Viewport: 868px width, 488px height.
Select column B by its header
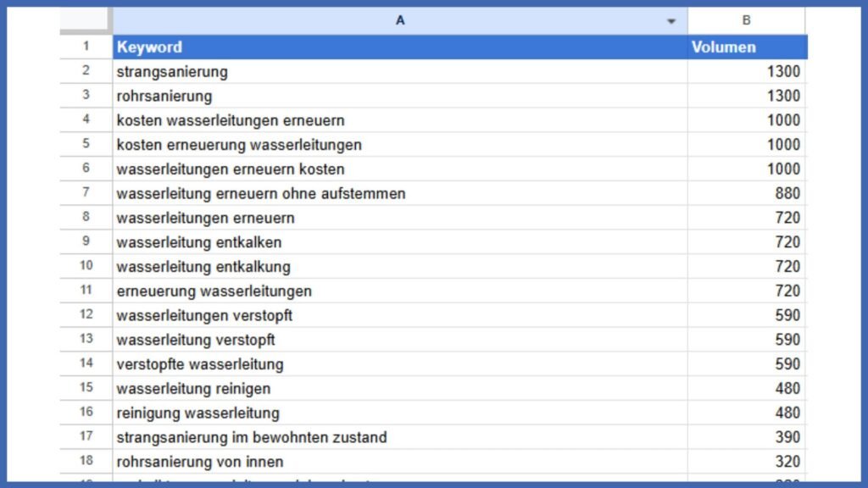click(x=746, y=21)
